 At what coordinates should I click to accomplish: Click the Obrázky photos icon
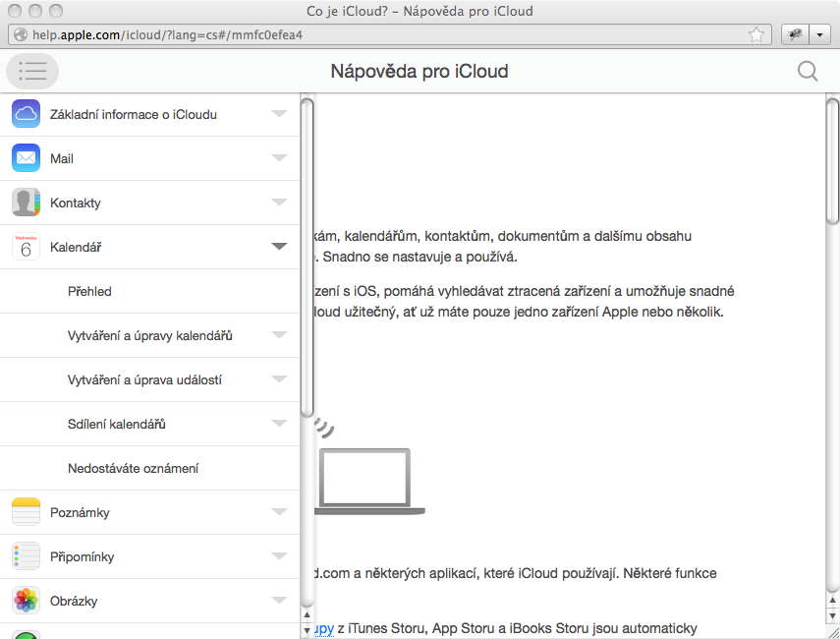(x=26, y=601)
